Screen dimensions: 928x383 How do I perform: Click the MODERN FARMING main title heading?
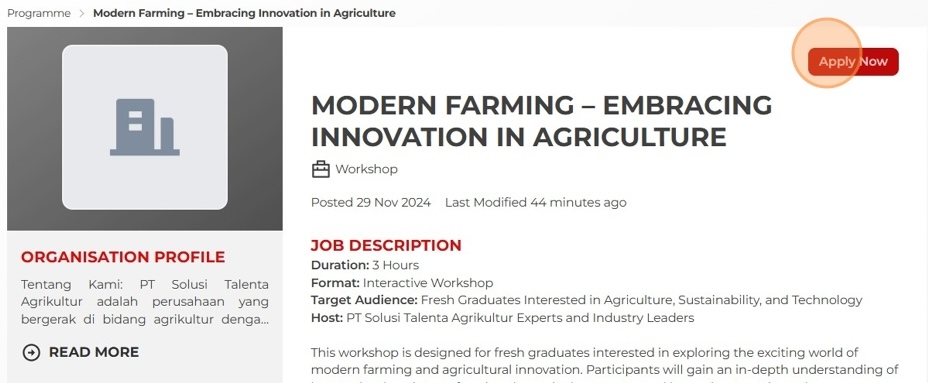coord(542,121)
